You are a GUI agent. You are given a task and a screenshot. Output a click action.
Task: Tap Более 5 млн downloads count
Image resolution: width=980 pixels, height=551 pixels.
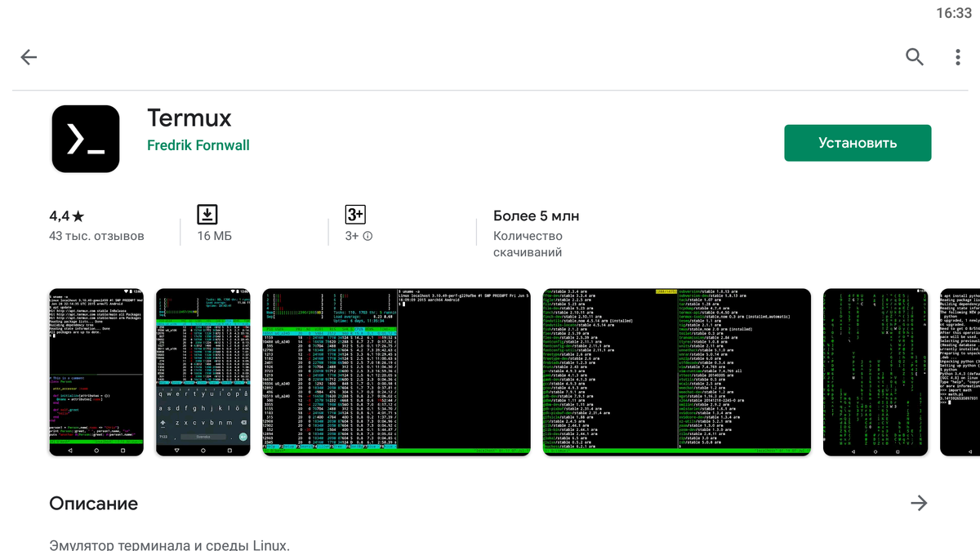[537, 216]
